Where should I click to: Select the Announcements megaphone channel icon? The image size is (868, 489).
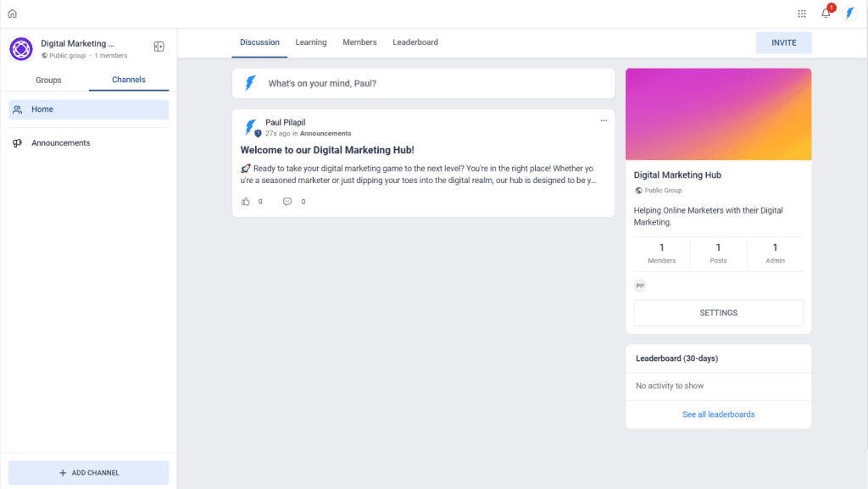pyautogui.click(x=17, y=142)
